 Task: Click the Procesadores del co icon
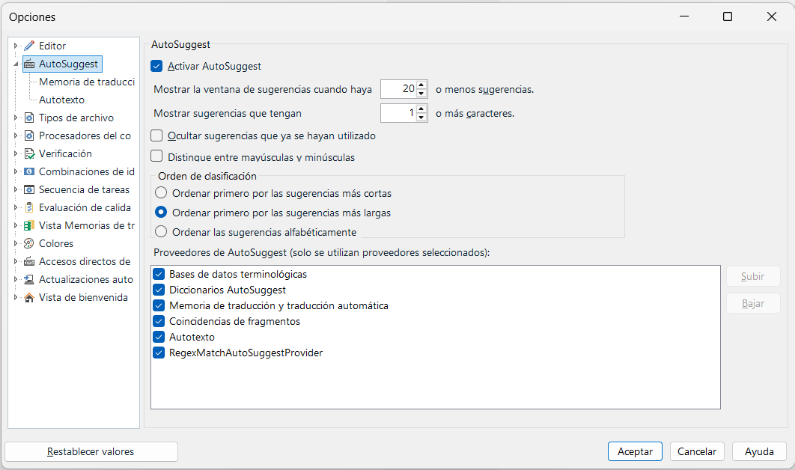[x=29, y=135]
